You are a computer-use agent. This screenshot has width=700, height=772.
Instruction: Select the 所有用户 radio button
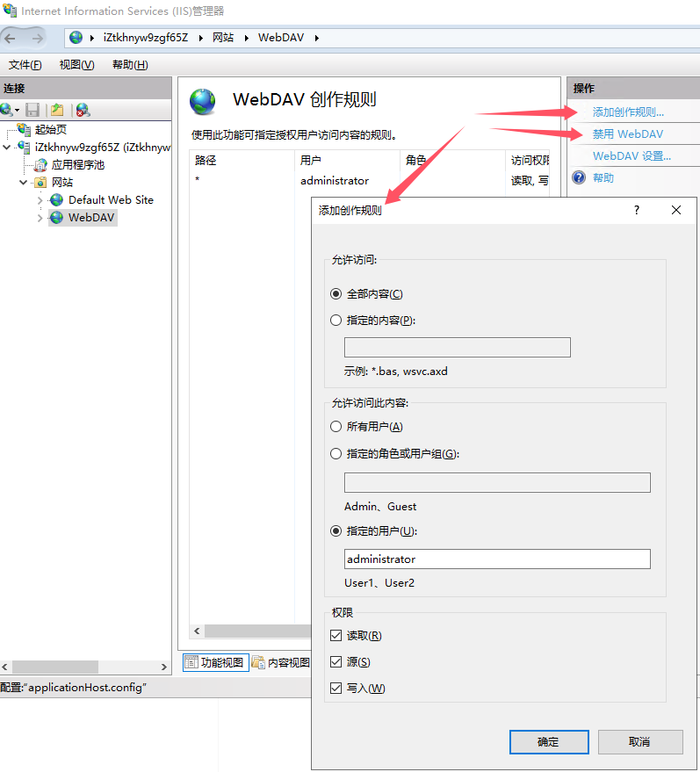pos(336,427)
